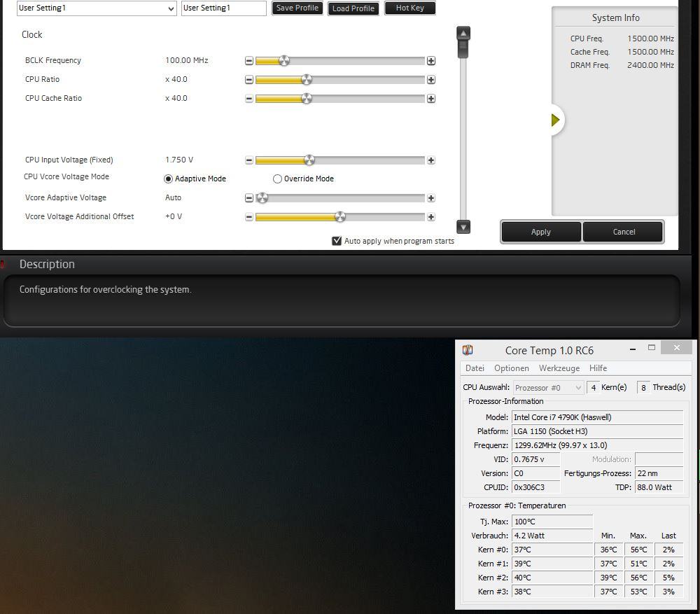
Task: Click scroll-down arrow of settings list
Action: point(463,227)
